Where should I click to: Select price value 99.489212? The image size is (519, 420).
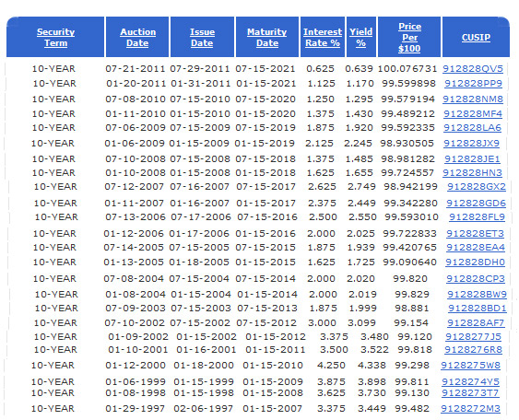coord(407,114)
